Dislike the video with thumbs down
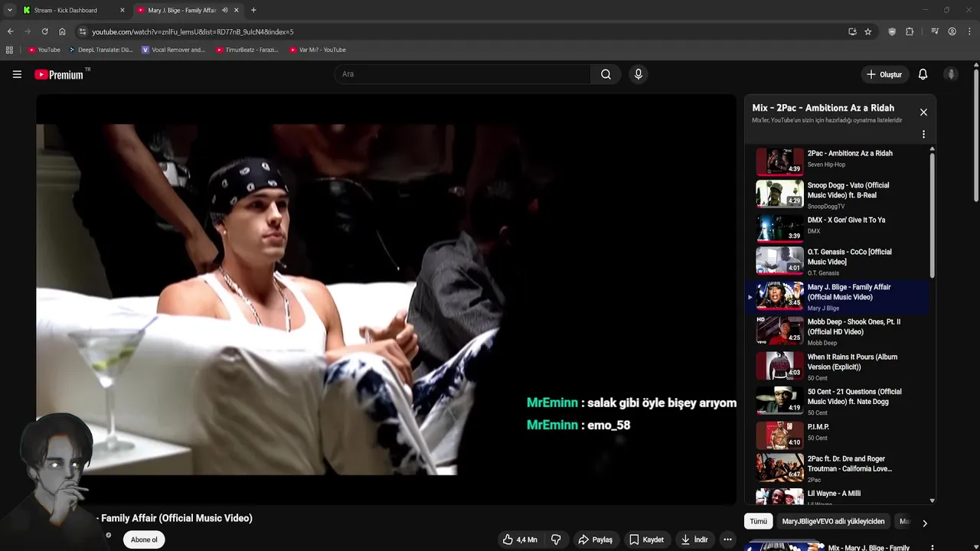The image size is (980, 551). pos(556,540)
